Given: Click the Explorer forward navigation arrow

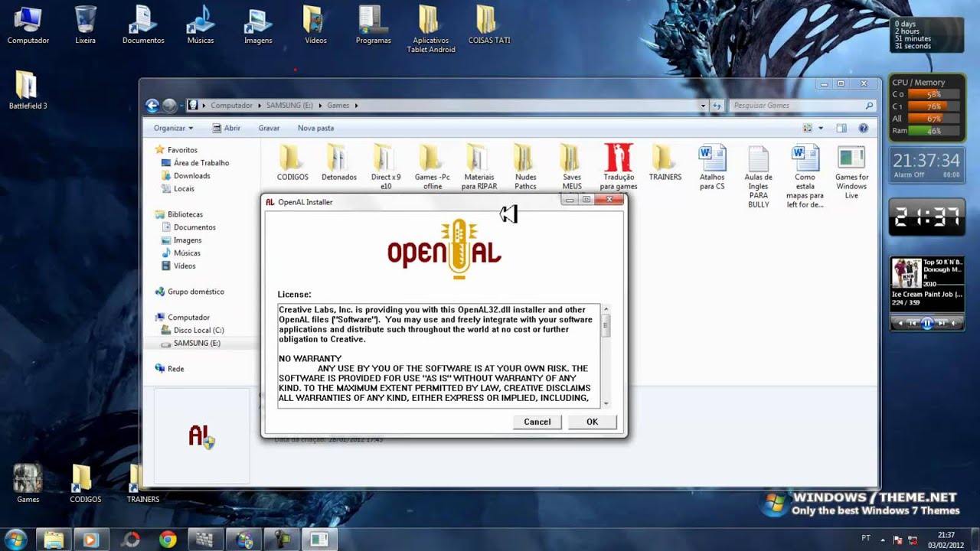Looking at the screenshot, I should coord(169,106).
